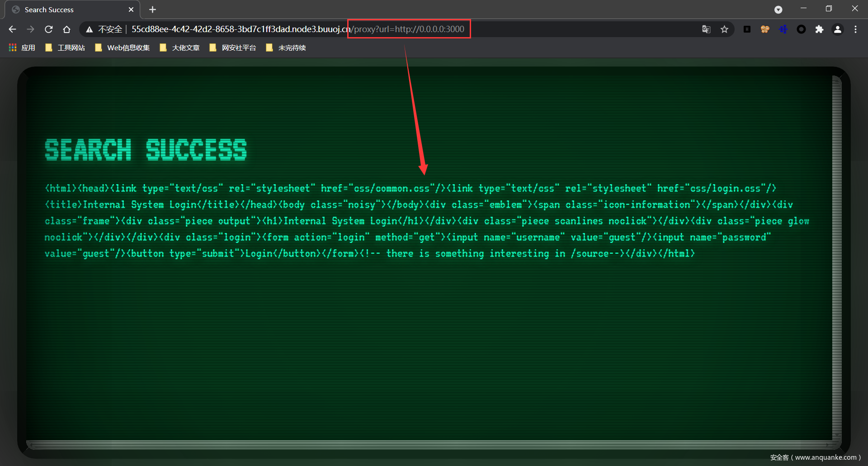This screenshot has height=466, width=868.
Task: Click the 应用 apps shortcut
Action: [x=22, y=48]
